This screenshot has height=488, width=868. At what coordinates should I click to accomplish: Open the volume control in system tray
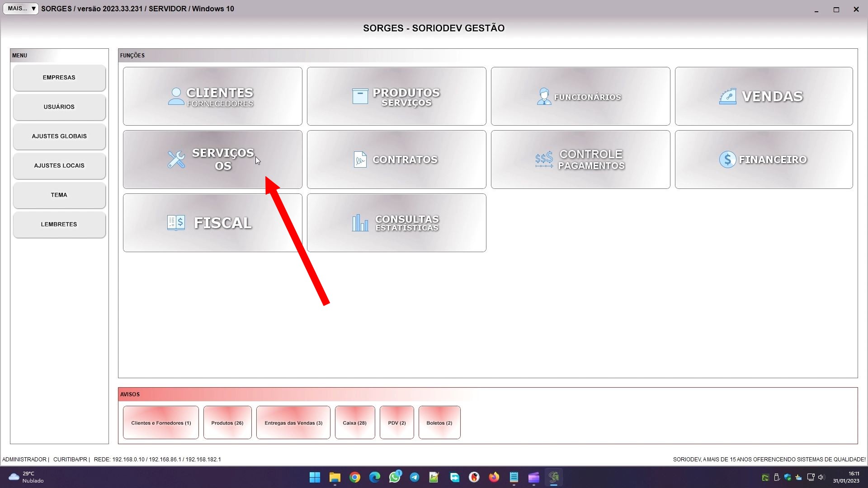point(821,477)
